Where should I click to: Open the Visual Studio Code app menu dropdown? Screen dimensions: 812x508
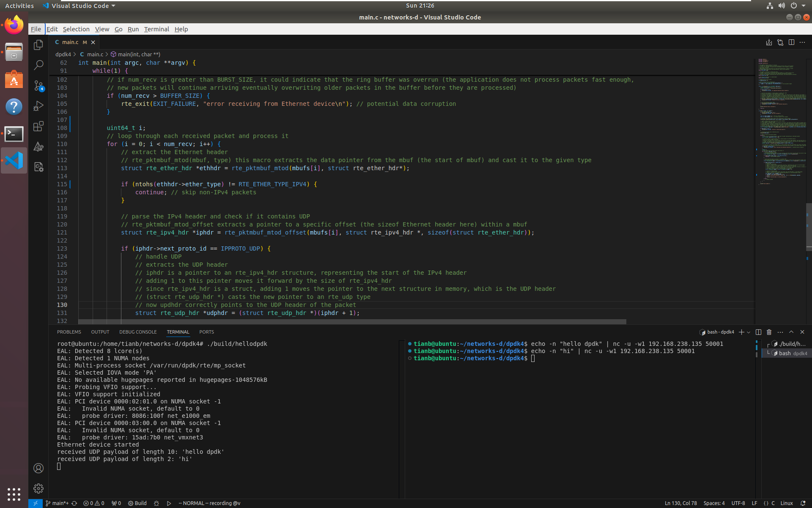tap(79, 6)
